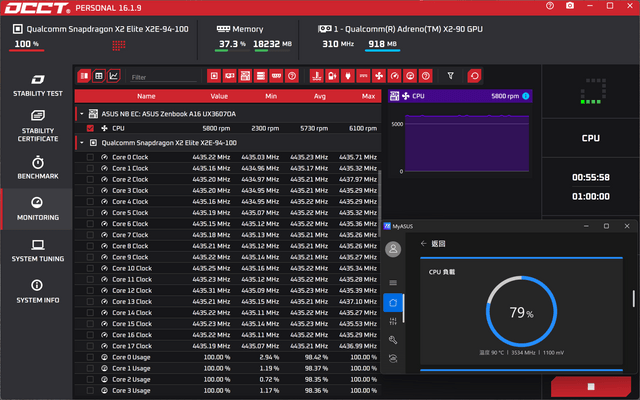Open MyASUS user profile avatar
The image size is (640, 400).
tap(393, 249)
